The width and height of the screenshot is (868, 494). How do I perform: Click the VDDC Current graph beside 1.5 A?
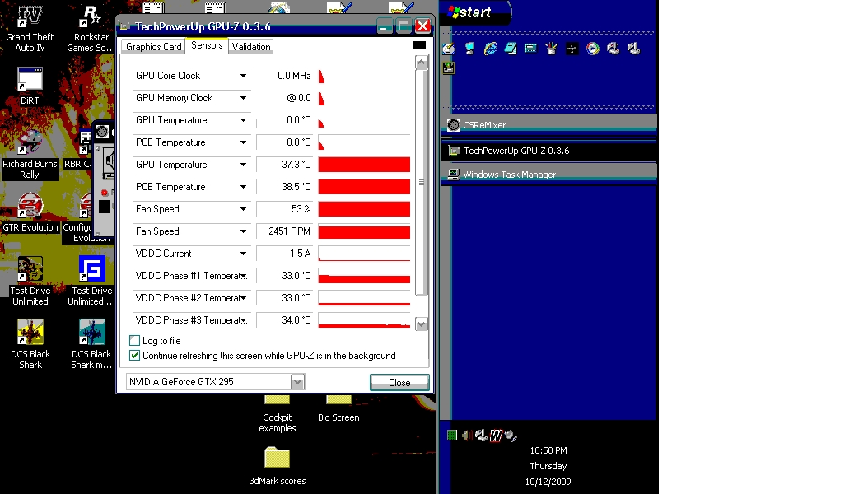[x=364, y=254]
